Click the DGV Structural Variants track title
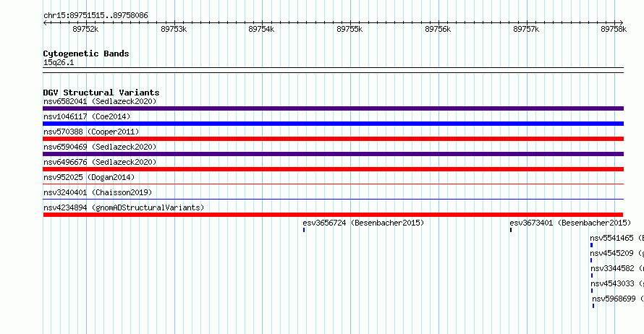 pyautogui.click(x=101, y=93)
